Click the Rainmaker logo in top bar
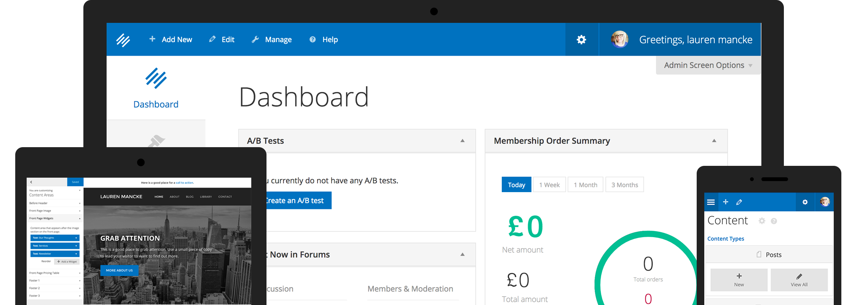 pos(123,40)
